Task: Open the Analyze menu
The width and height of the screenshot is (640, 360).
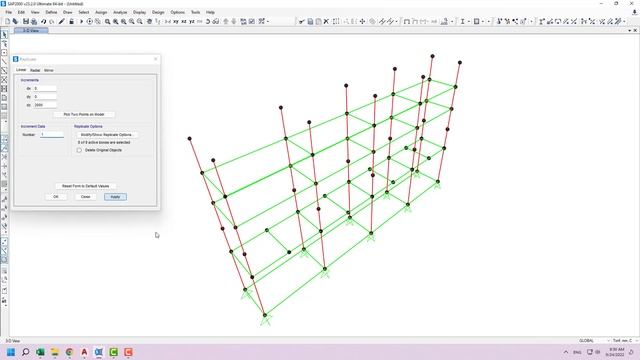Action: click(120, 12)
